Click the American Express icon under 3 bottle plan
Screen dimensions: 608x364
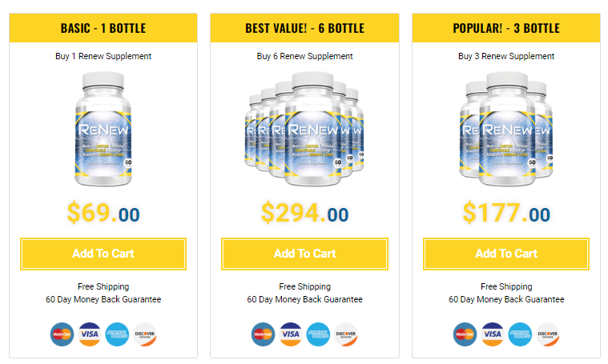(520, 334)
